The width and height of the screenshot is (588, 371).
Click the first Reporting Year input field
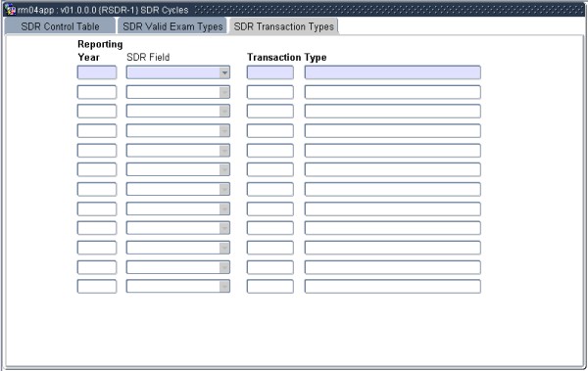pos(97,72)
